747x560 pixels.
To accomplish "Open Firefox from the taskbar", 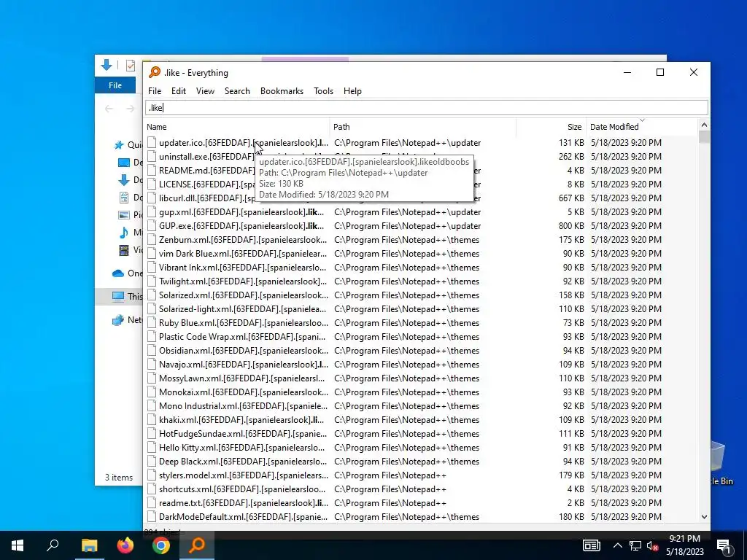I will pos(125,545).
